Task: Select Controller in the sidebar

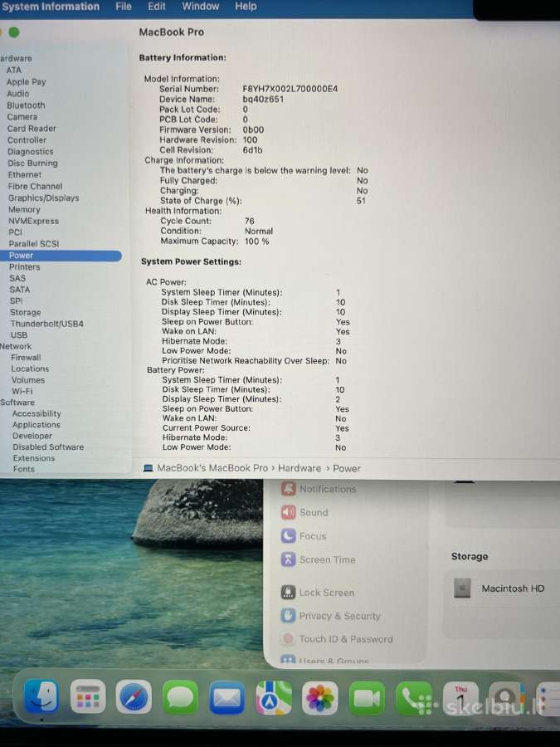Action: 27,140
